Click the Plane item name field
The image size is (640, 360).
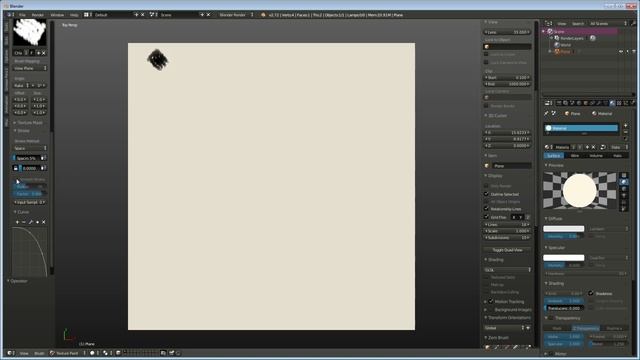[x=511, y=166]
